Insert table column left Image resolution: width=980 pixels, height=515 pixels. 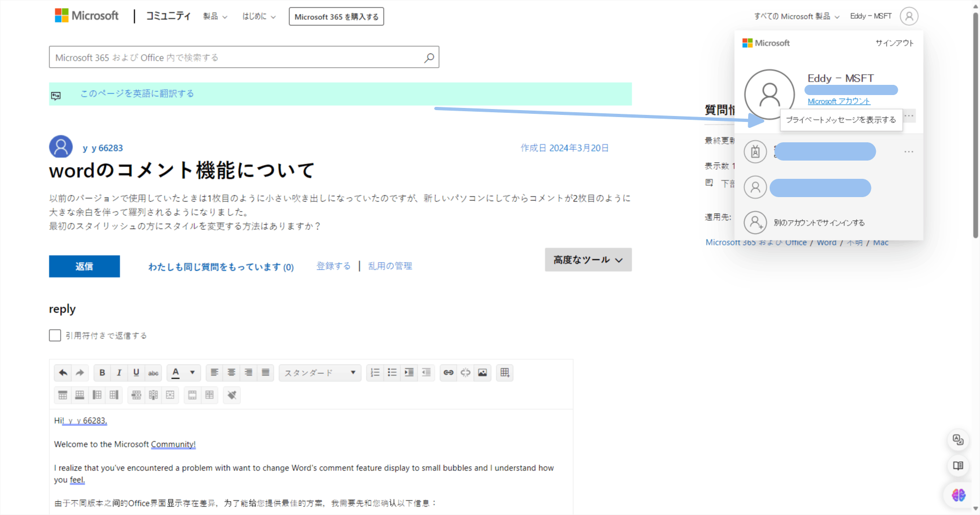[97, 395]
